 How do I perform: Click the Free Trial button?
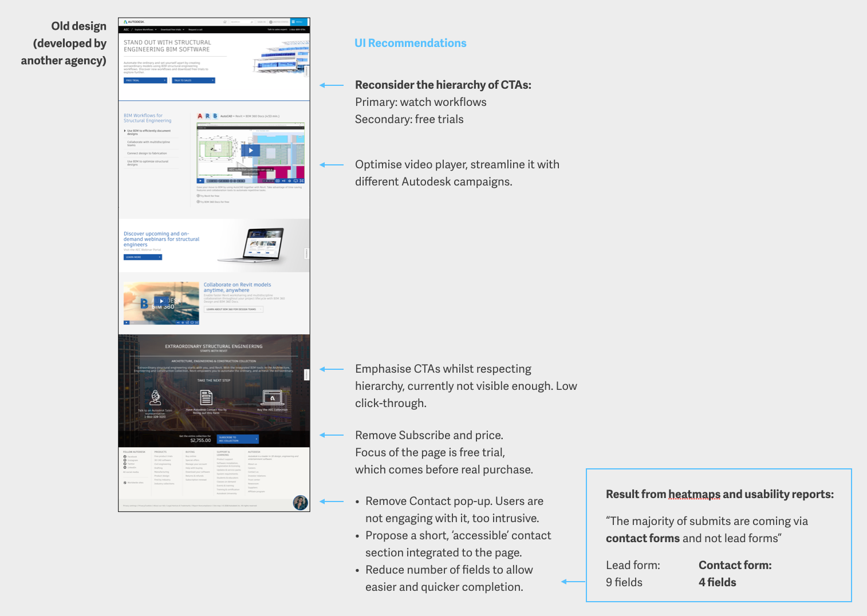[x=145, y=81]
